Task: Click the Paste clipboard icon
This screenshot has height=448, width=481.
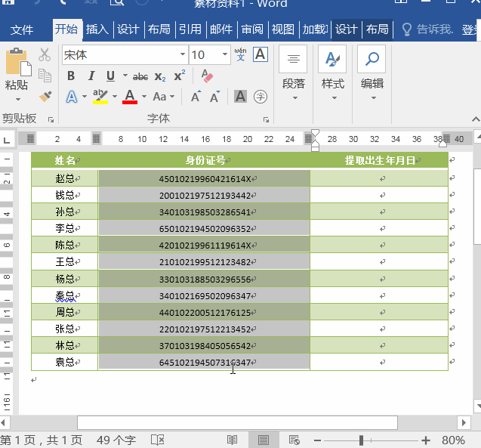Action: pos(18,62)
